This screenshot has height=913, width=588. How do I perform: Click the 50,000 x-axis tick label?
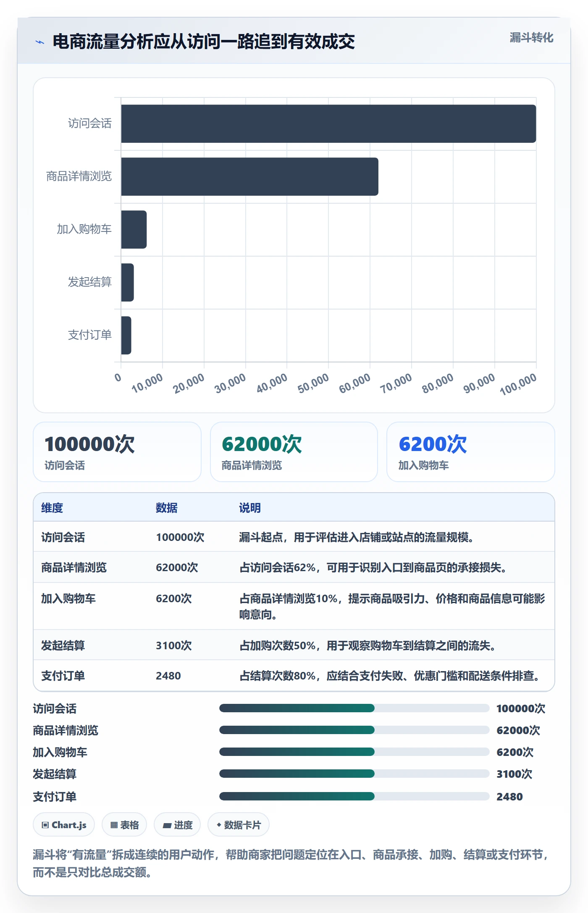coord(313,383)
